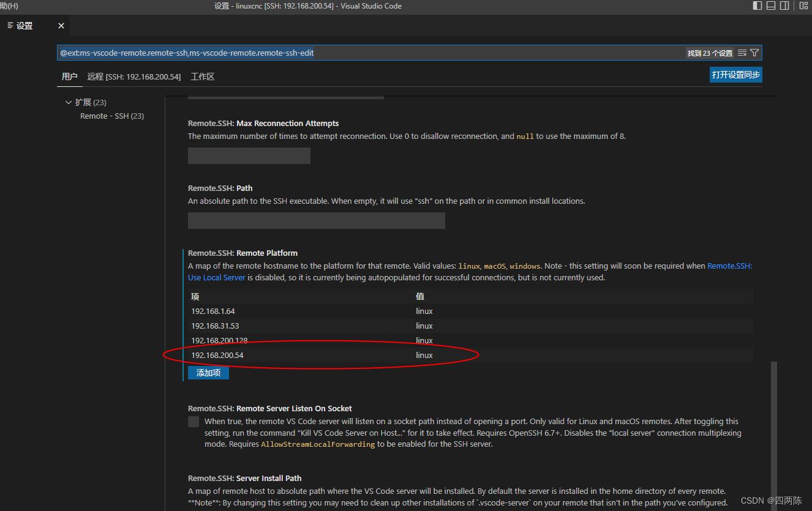Click linux value for 192.168.200.54
812x511 pixels.
pos(424,355)
